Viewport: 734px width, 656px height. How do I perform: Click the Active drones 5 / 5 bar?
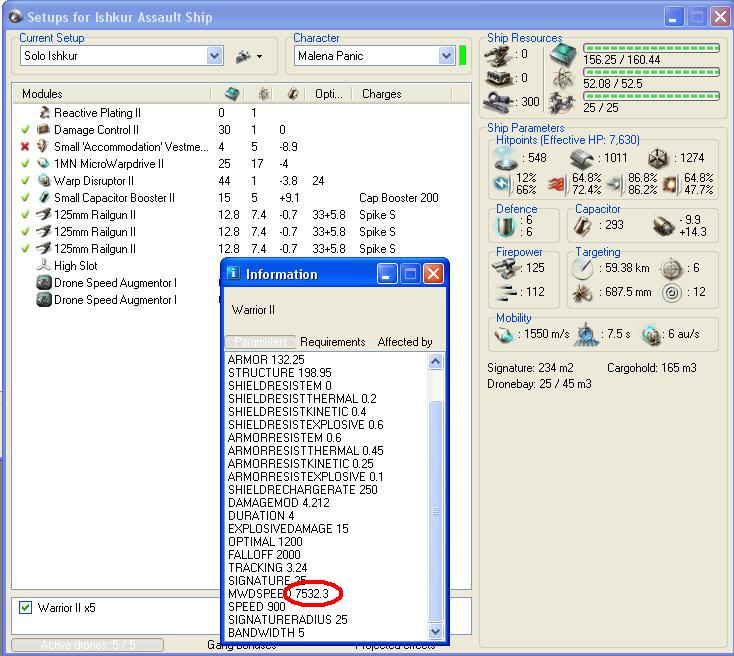88,645
